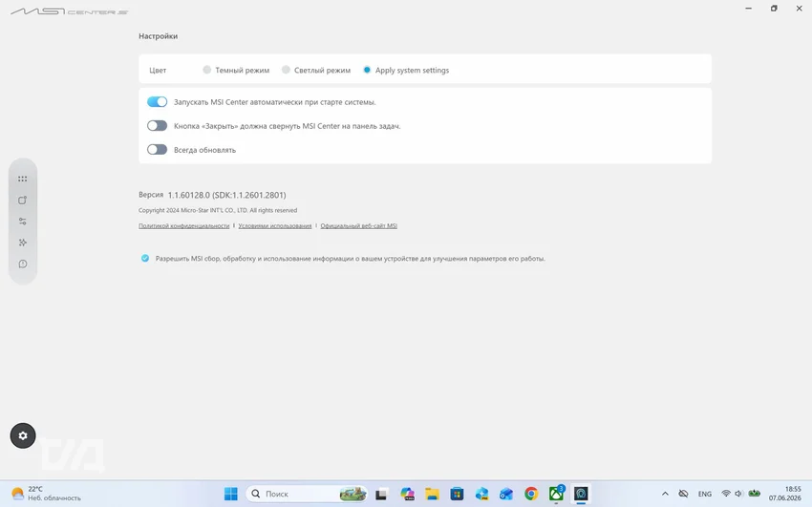Open the apps grid icon in sidebar
This screenshot has height=507, width=812.
(22, 179)
